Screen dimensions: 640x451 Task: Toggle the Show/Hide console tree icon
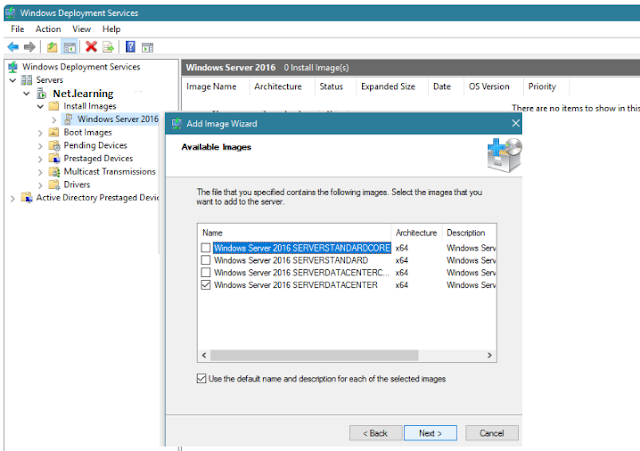69,47
